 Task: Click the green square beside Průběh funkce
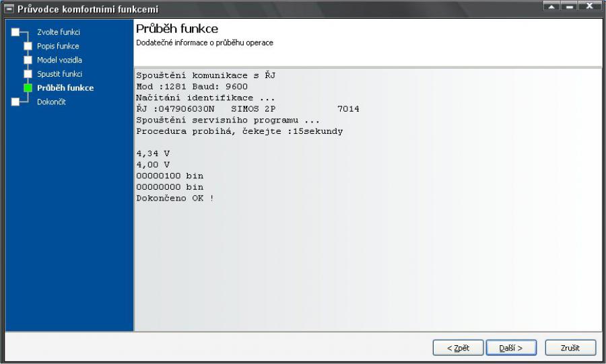tap(28, 87)
